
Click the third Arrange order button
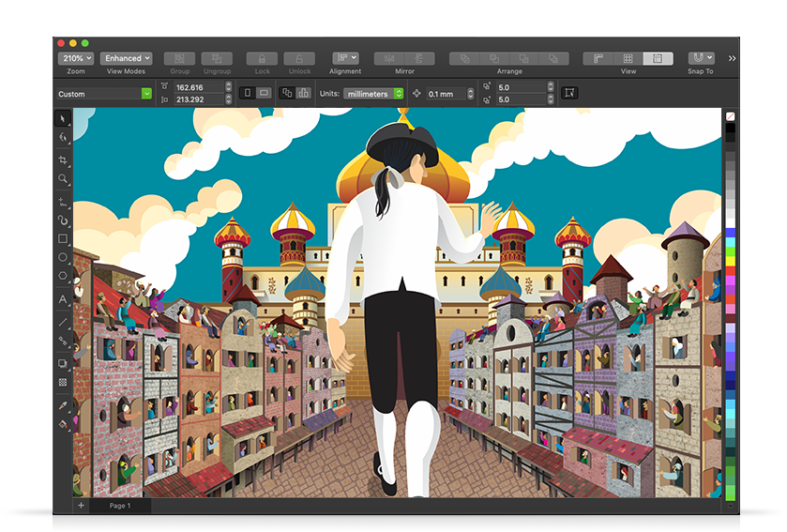point(524,58)
